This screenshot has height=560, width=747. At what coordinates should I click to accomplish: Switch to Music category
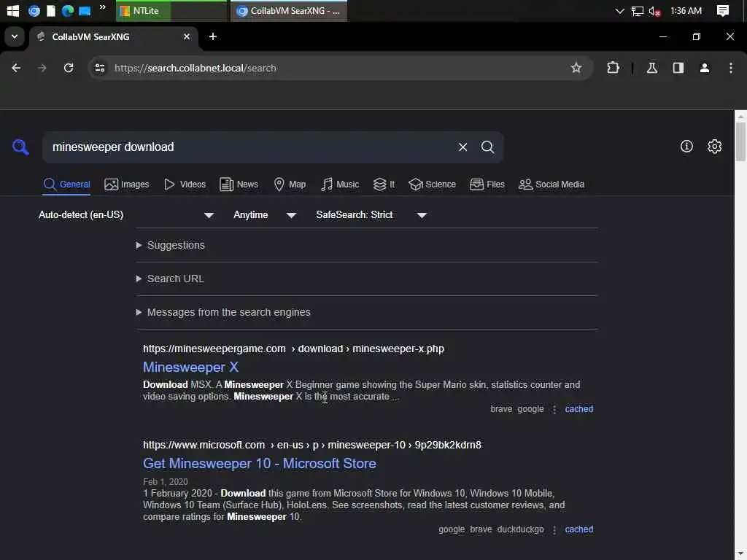[x=340, y=184]
